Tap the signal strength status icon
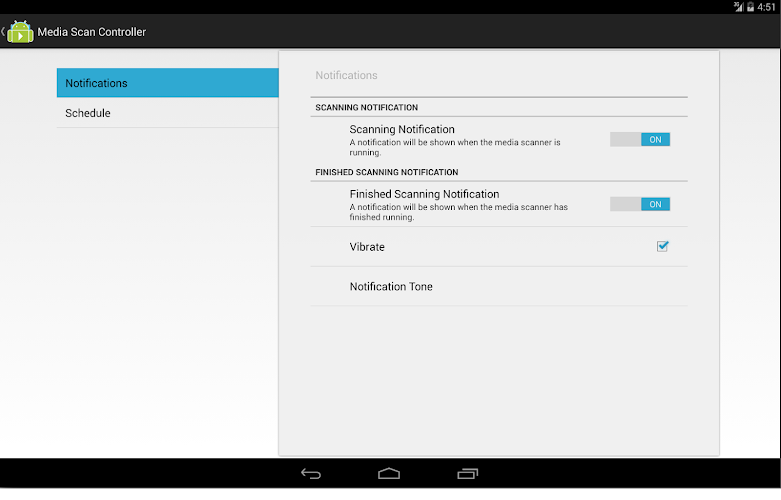 tap(738, 6)
